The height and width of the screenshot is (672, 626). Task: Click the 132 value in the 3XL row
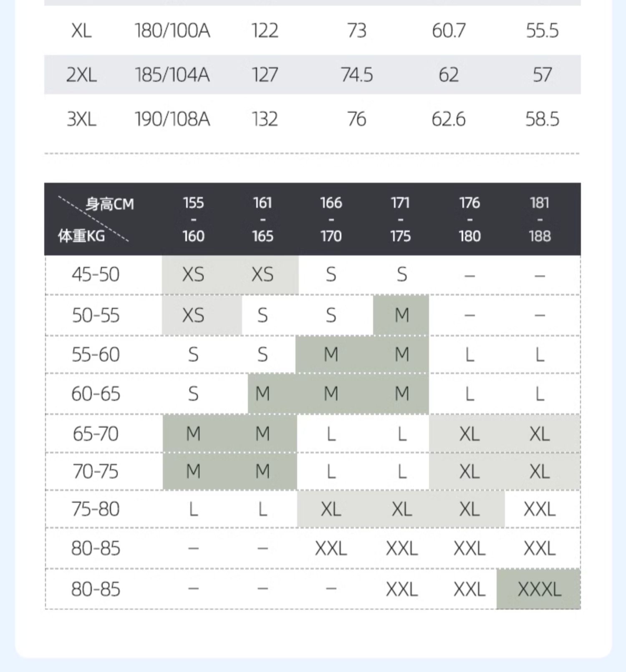click(265, 119)
